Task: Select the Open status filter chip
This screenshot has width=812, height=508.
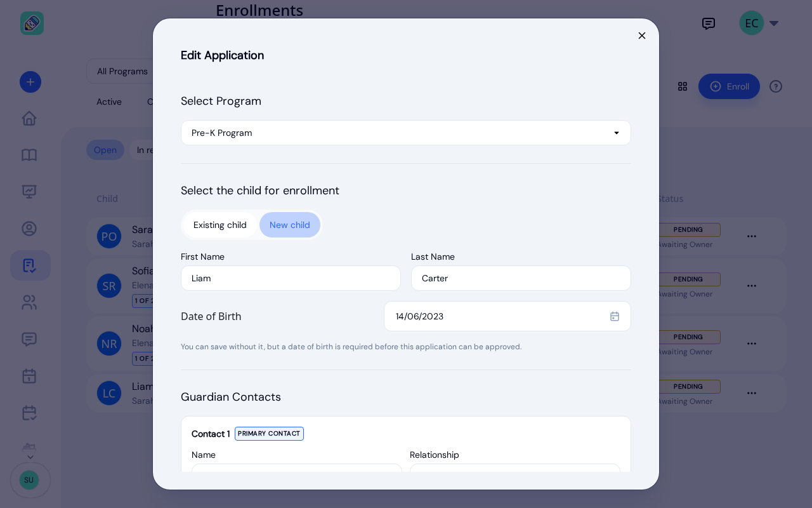Action: tap(105, 150)
